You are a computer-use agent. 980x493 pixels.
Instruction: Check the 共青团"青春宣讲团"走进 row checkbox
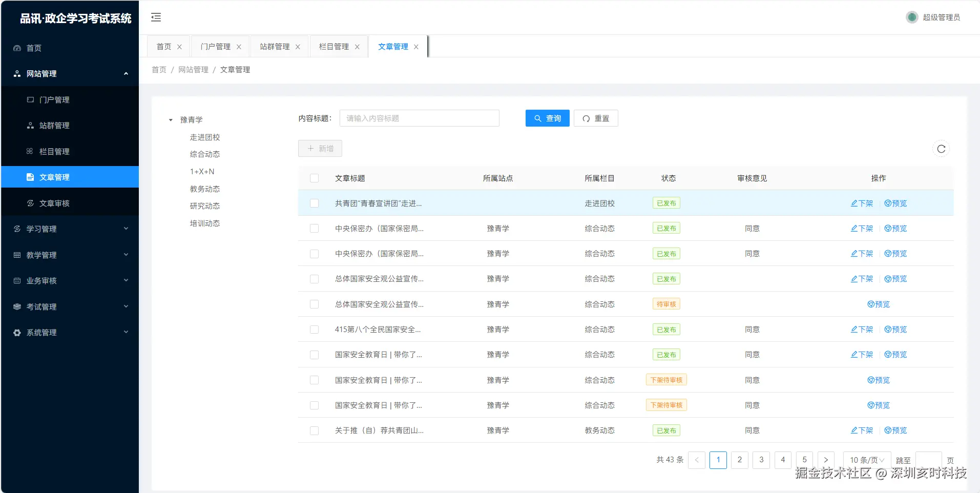315,203
